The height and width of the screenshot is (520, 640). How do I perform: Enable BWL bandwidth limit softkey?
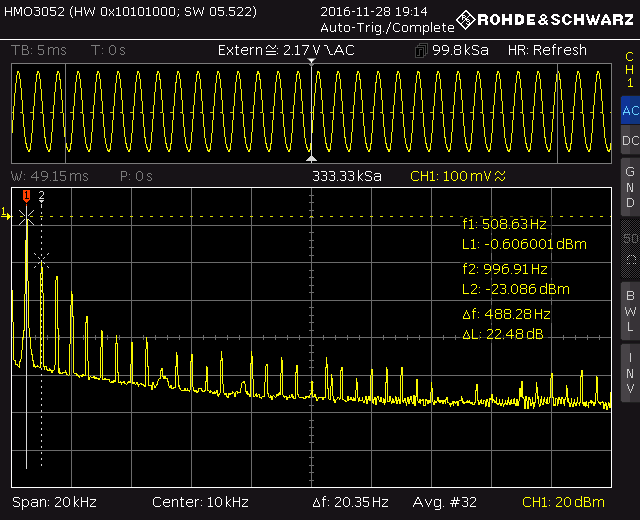coord(629,310)
